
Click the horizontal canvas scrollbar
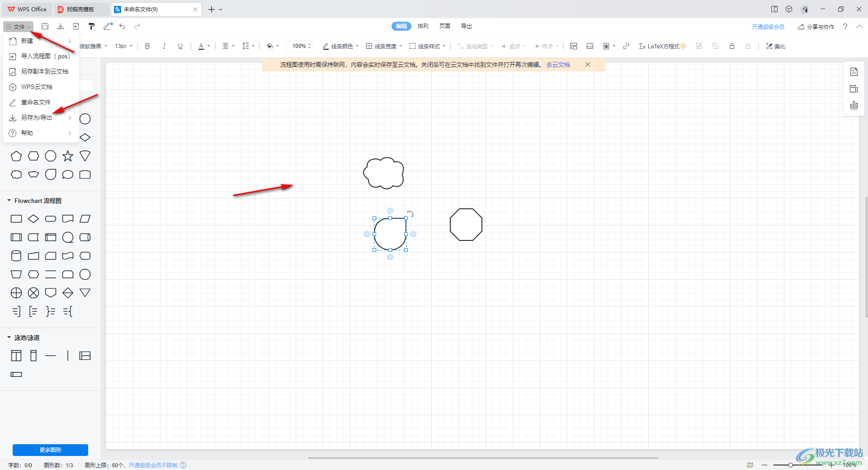coord(483,458)
